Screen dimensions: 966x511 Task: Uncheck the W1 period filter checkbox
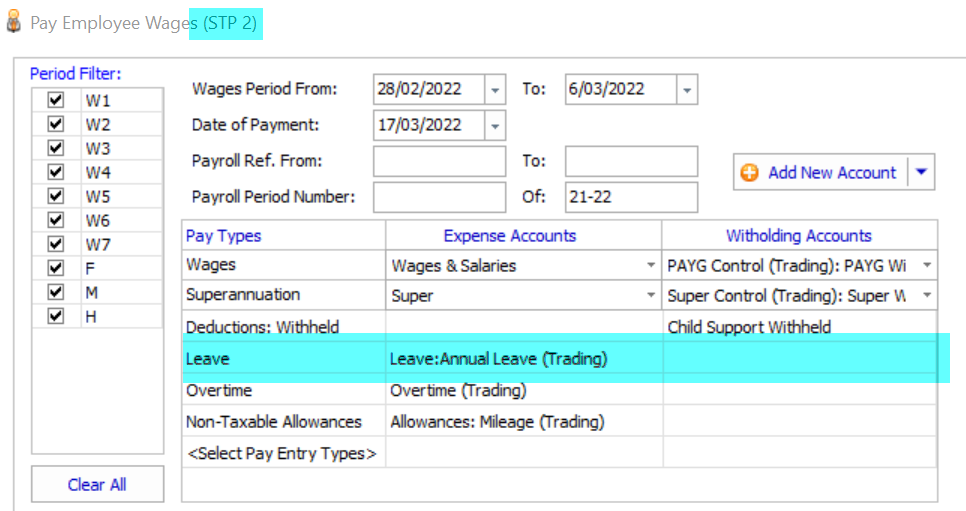coord(56,101)
